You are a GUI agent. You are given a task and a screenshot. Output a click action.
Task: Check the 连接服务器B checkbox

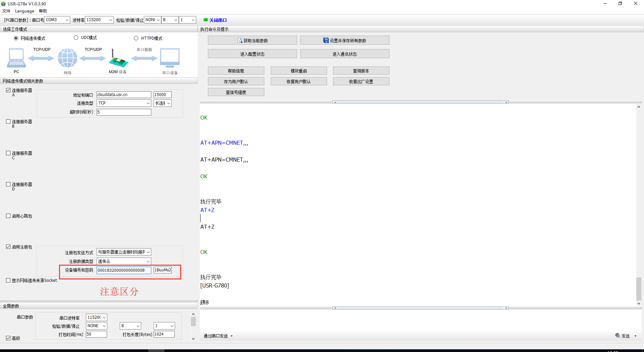click(8, 121)
